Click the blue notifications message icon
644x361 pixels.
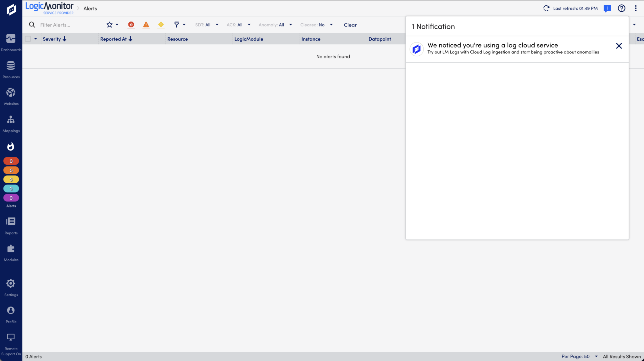coord(607,8)
